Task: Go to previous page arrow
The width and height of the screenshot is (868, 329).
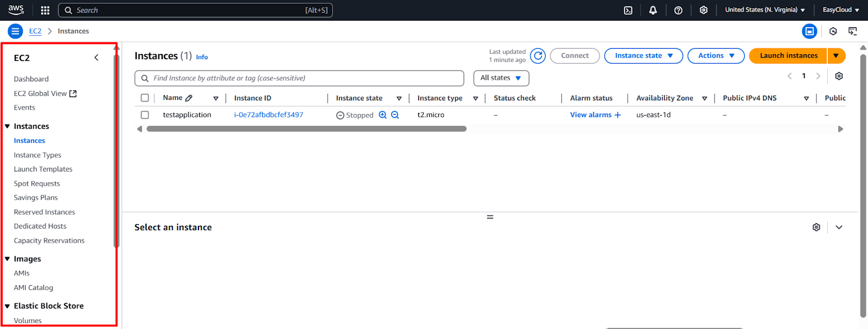Action: [x=790, y=76]
